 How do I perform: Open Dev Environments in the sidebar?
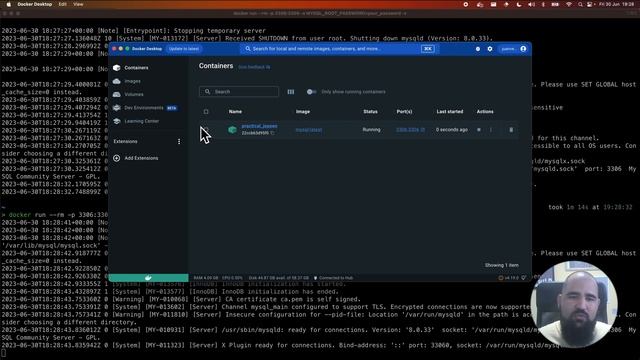(x=145, y=108)
